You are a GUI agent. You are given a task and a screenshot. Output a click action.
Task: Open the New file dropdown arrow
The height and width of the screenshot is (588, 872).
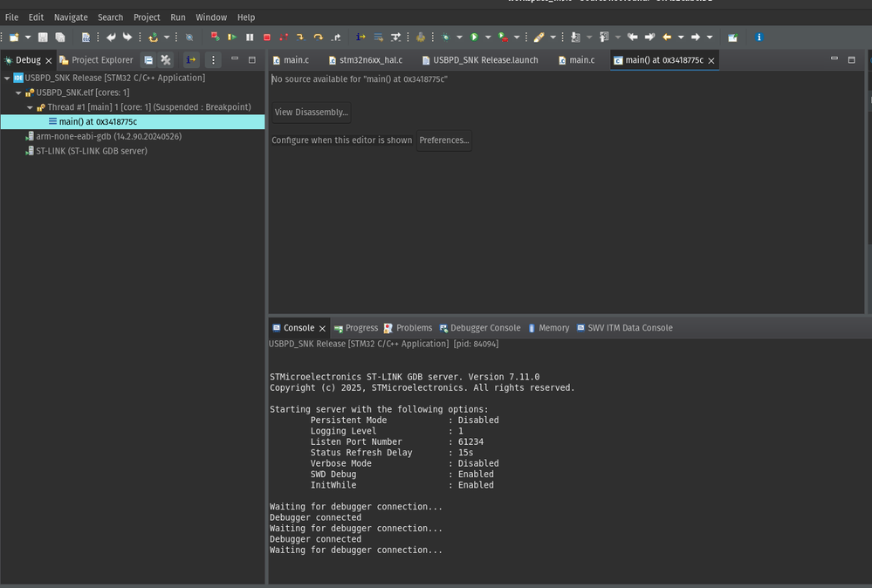[27, 38]
